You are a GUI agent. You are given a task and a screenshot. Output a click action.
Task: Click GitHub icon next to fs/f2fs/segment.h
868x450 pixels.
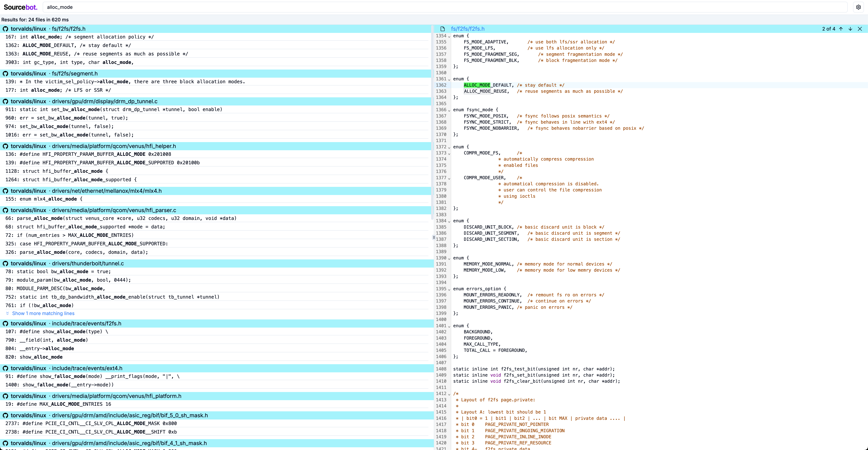point(5,73)
